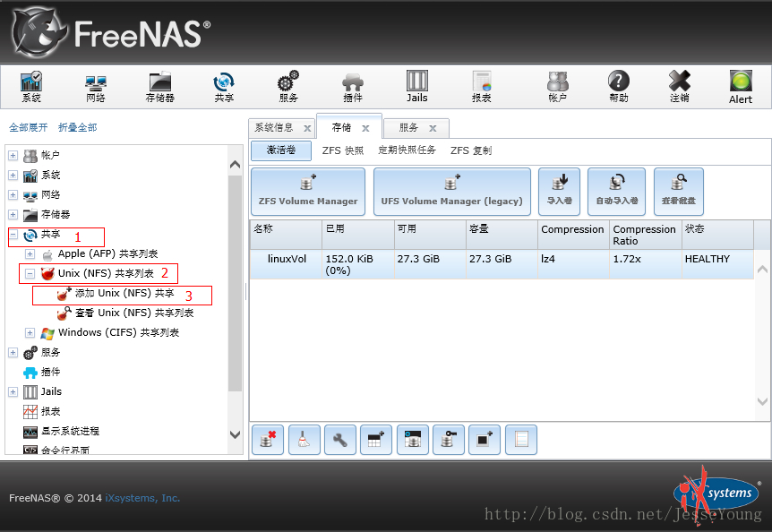Click the volume status disk icon
The width and height of the screenshot is (772, 532).
click(413, 440)
